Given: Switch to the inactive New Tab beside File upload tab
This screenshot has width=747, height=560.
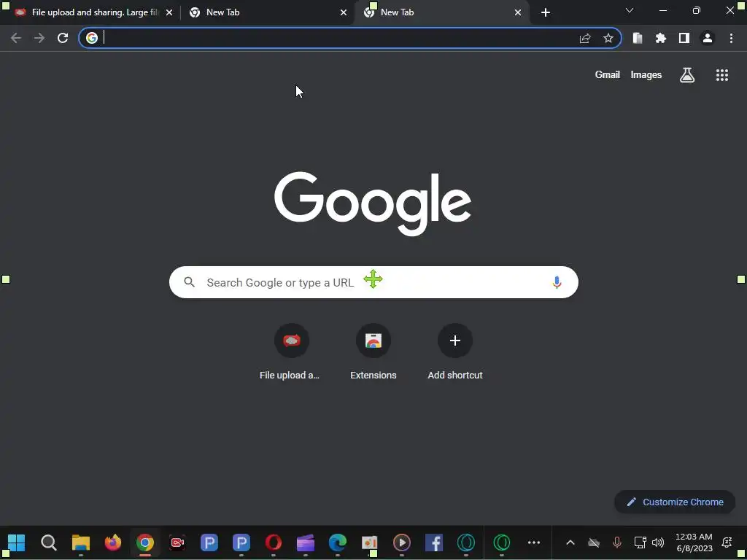Looking at the screenshot, I should click(x=267, y=12).
